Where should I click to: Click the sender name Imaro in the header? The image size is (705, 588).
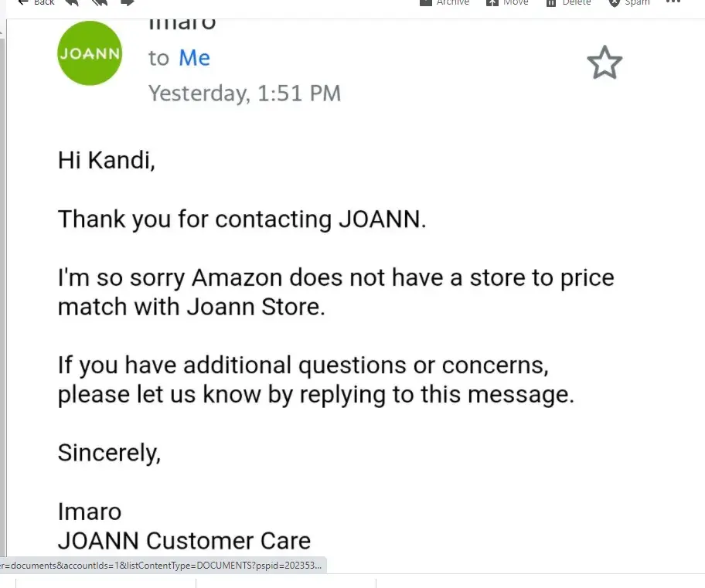coord(182,22)
